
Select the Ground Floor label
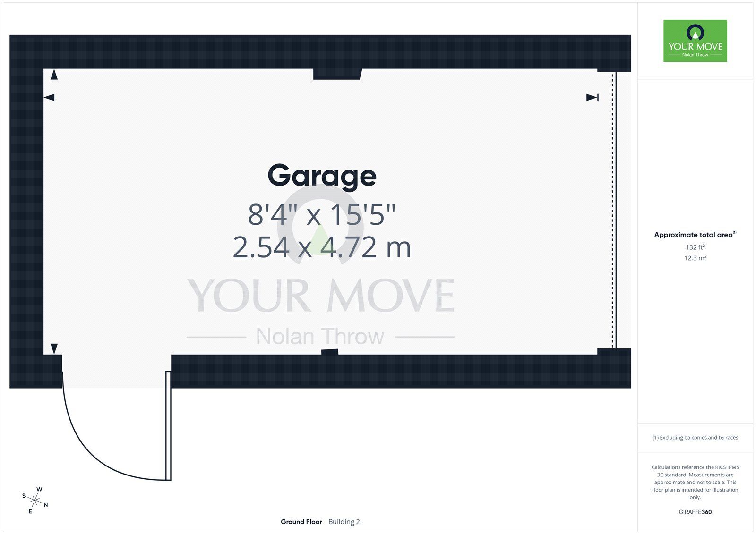[x=301, y=522]
